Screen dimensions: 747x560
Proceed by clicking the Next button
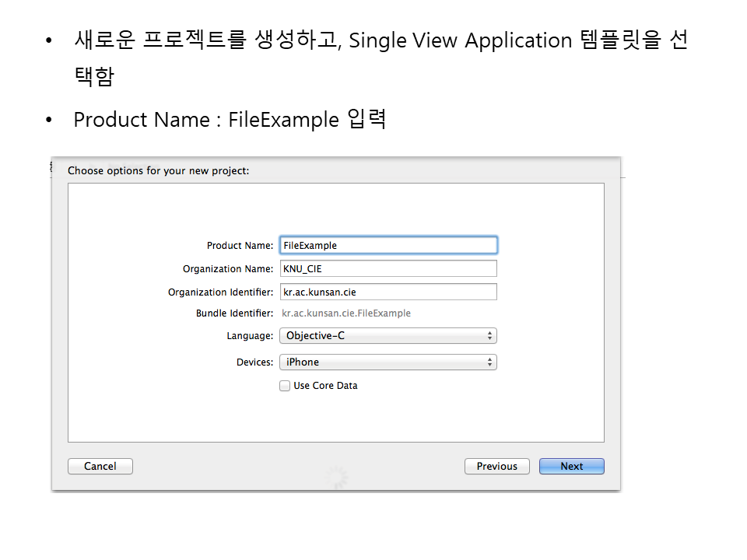click(x=571, y=467)
